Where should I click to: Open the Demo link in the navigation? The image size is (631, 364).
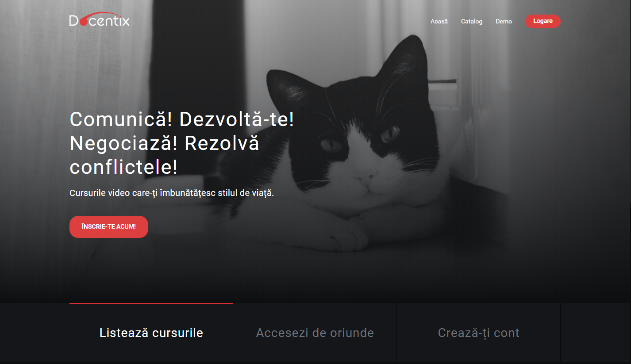504,21
